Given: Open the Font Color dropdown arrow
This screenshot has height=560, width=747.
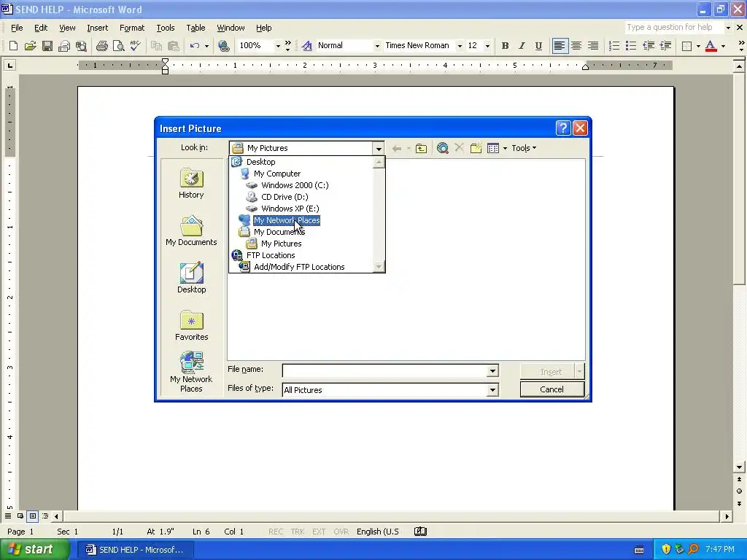Looking at the screenshot, I should coord(723,46).
